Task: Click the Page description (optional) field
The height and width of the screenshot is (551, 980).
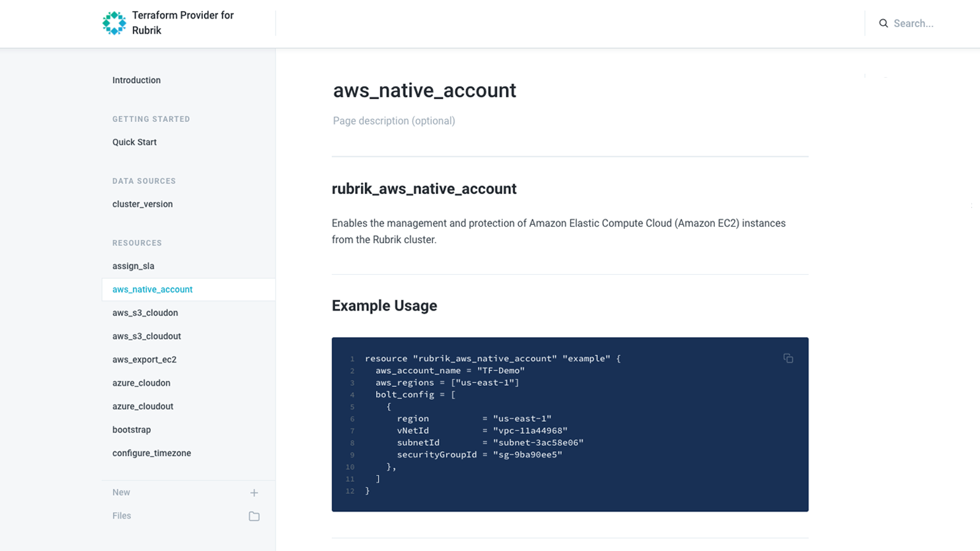Action: pos(394,121)
